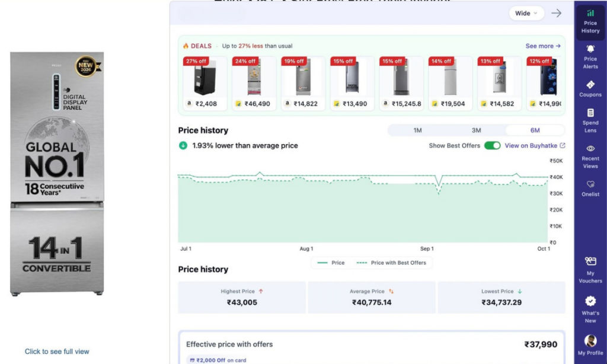Open the 24% off deal at ₹46,490
607x364 pixels.
(x=254, y=83)
